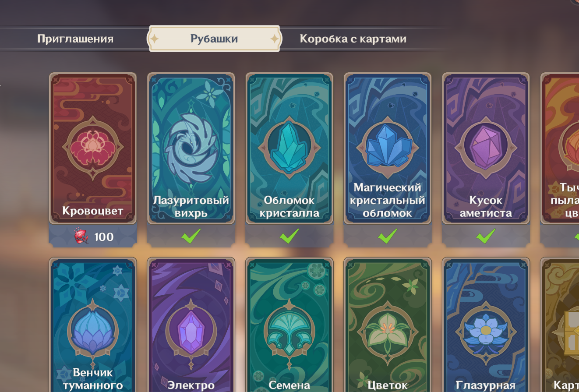Image resolution: width=579 pixels, height=392 pixels.
Task: Pick the purple Кусок аметиста gem icon
Action: pos(486,148)
